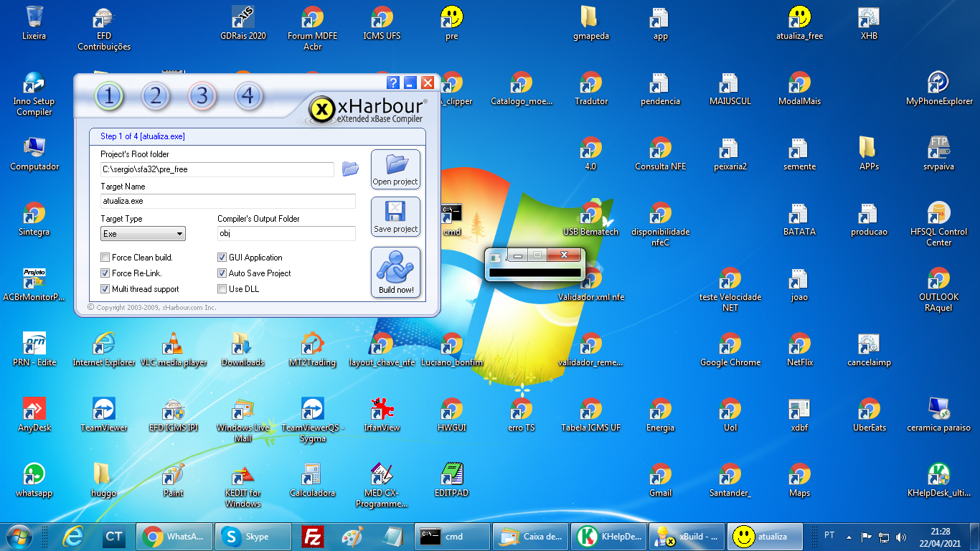Go to wizard step 2
Image resolution: width=980 pixels, height=551 pixels.
click(x=156, y=96)
